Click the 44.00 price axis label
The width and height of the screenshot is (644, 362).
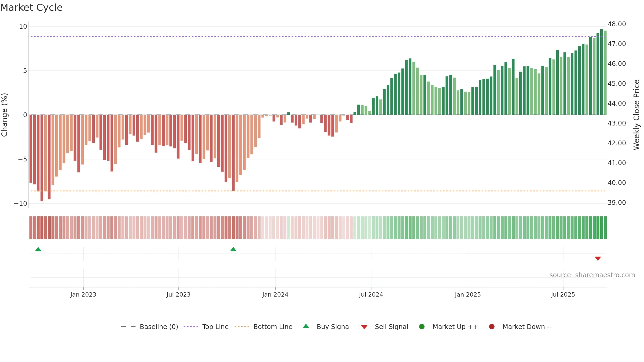(617, 103)
